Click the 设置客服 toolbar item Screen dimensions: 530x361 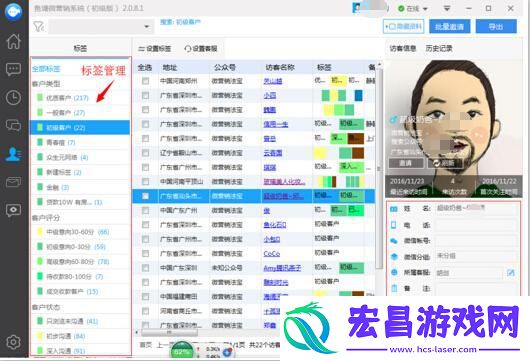click(x=201, y=49)
